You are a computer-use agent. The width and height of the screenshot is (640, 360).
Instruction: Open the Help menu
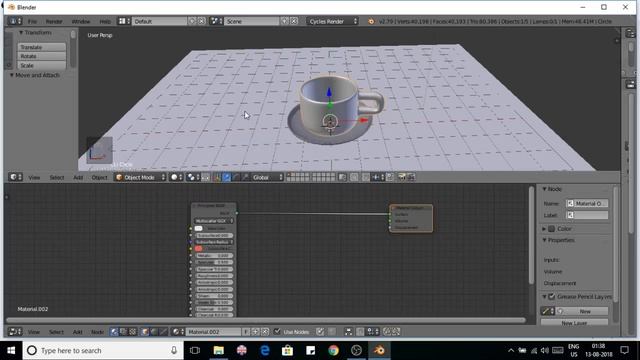(105, 21)
